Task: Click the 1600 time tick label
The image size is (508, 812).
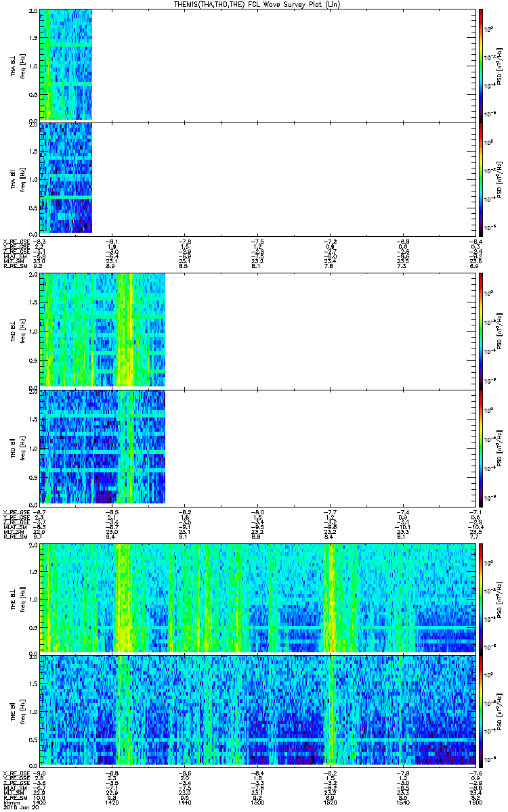Action: [475, 803]
